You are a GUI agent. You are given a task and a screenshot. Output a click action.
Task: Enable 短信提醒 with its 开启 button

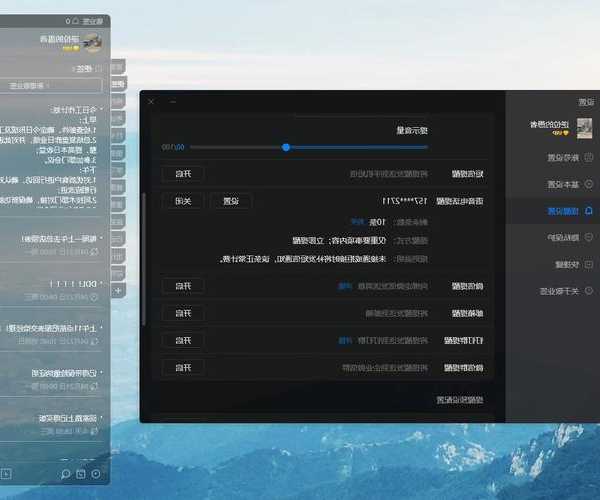point(183,173)
